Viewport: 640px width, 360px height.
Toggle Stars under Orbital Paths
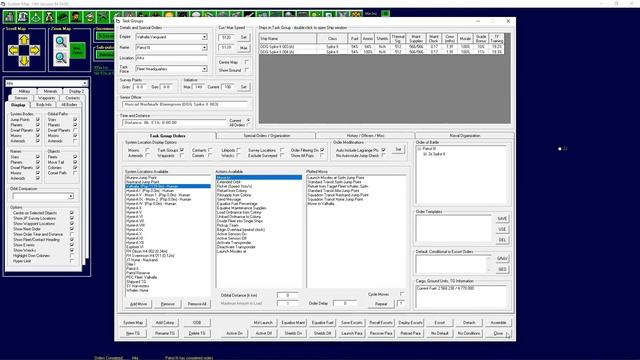tap(75, 120)
